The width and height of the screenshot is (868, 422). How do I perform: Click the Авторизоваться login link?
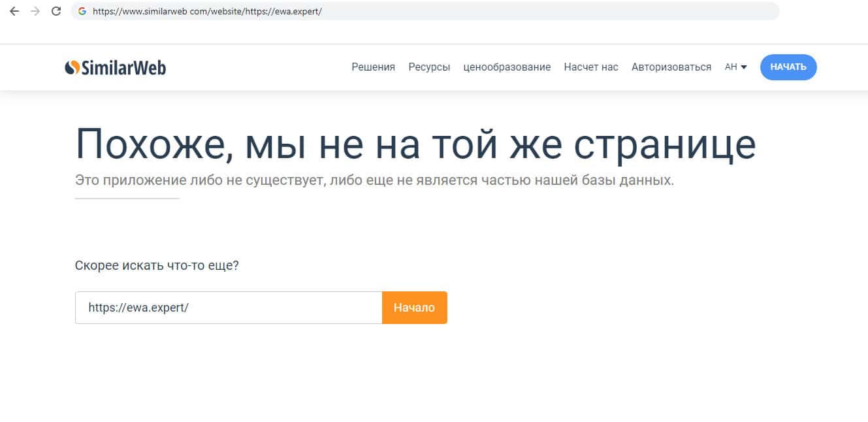671,67
